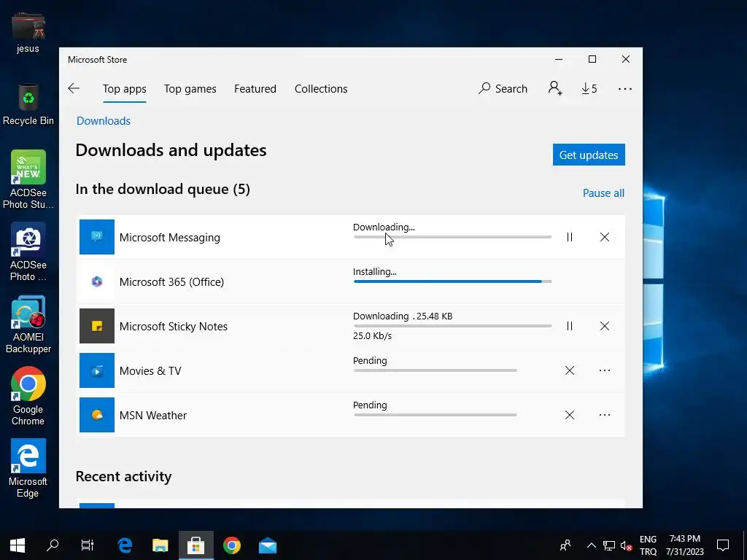Image resolution: width=747 pixels, height=560 pixels.
Task: Click the Downloads breadcrumb link
Action: pyautogui.click(x=104, y=121)
